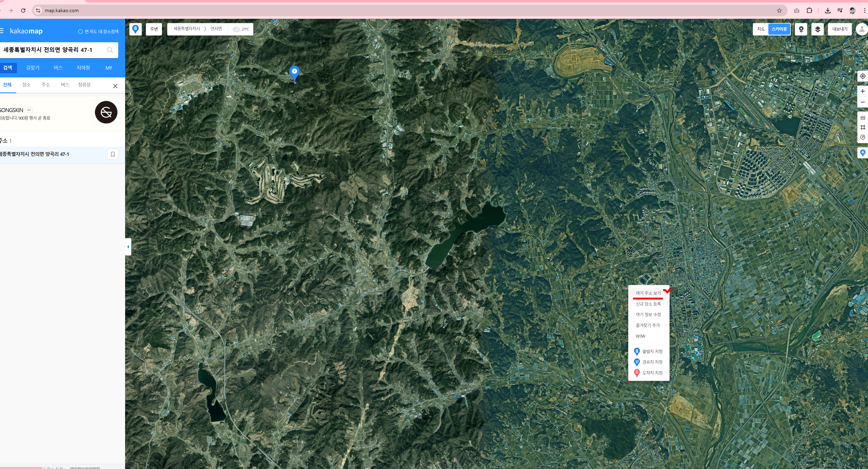Open the roadview pin icon

click(x=801, y=29)
